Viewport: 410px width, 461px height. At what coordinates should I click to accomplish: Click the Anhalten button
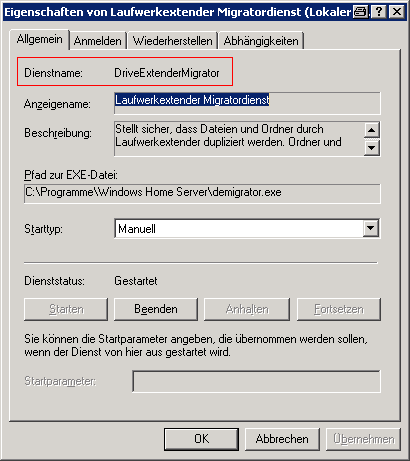(x=247, y=309)
